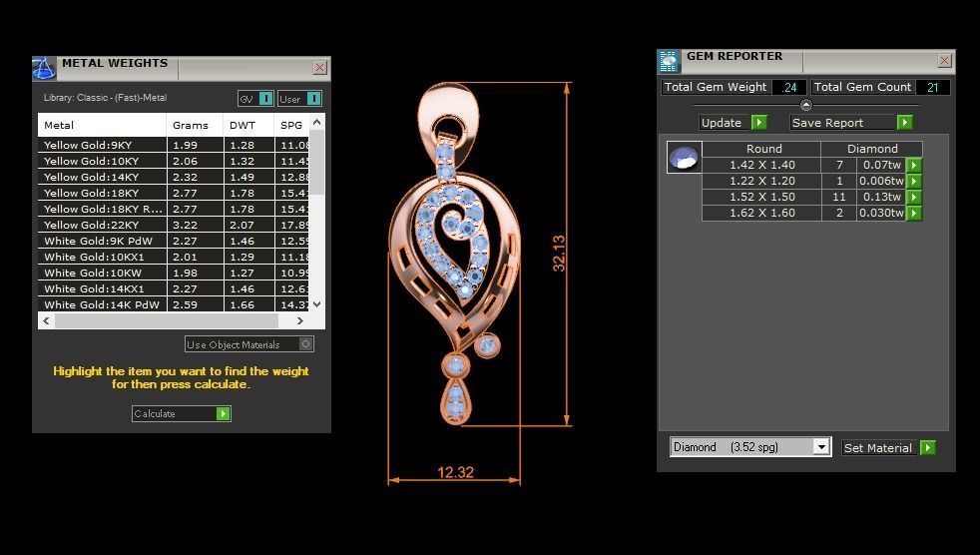Select the White Gold:14KX1 row

point(173,288)
